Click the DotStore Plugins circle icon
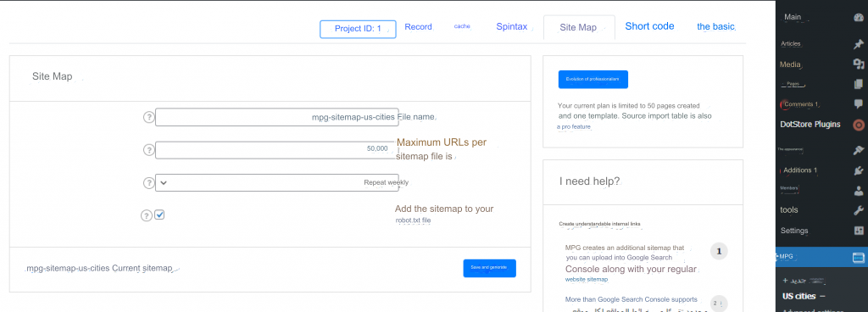Image resolution: width=868 pixels, height=312 pixels. [x=859, y=125]
